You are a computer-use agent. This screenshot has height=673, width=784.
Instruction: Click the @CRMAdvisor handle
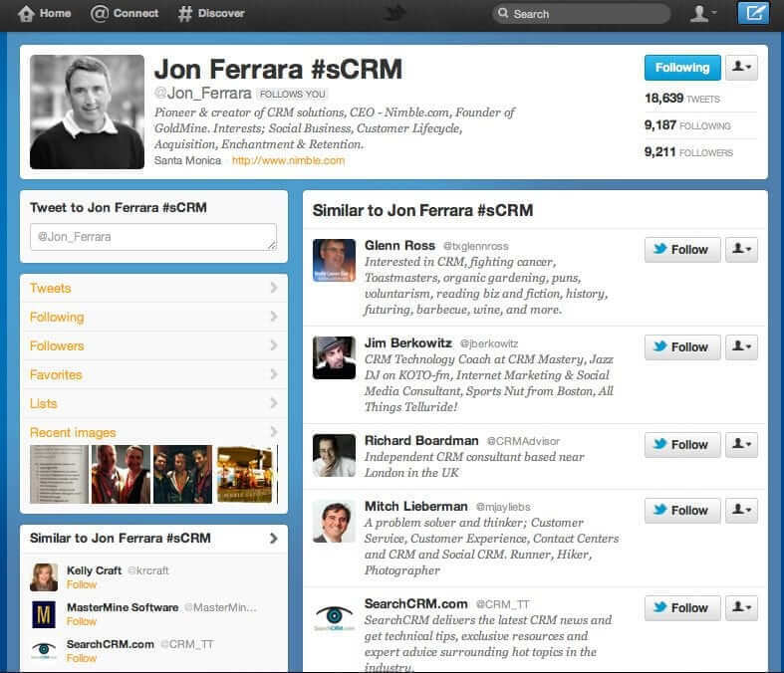(x=523, y=441)
